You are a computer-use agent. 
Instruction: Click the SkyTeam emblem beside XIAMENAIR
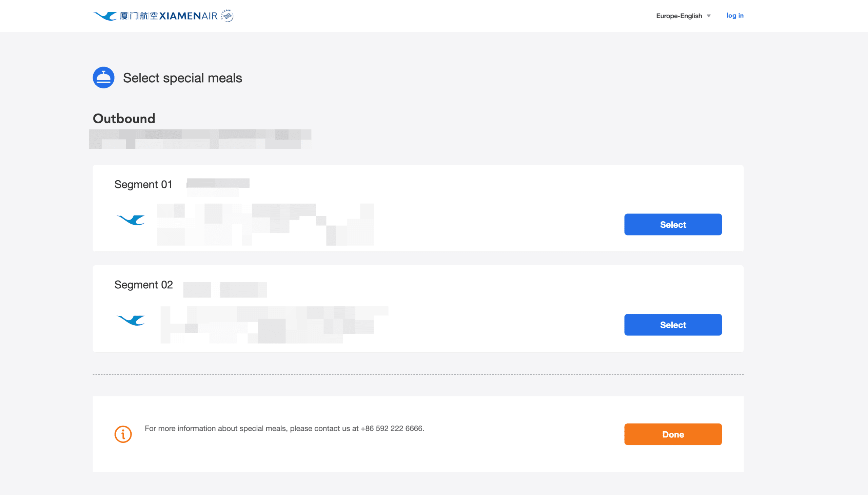(x=227, y=16)
